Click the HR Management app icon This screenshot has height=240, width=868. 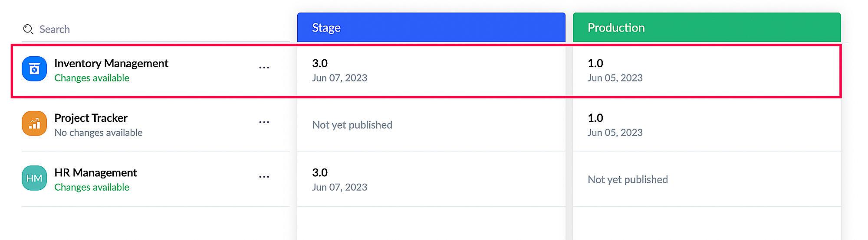34,178
